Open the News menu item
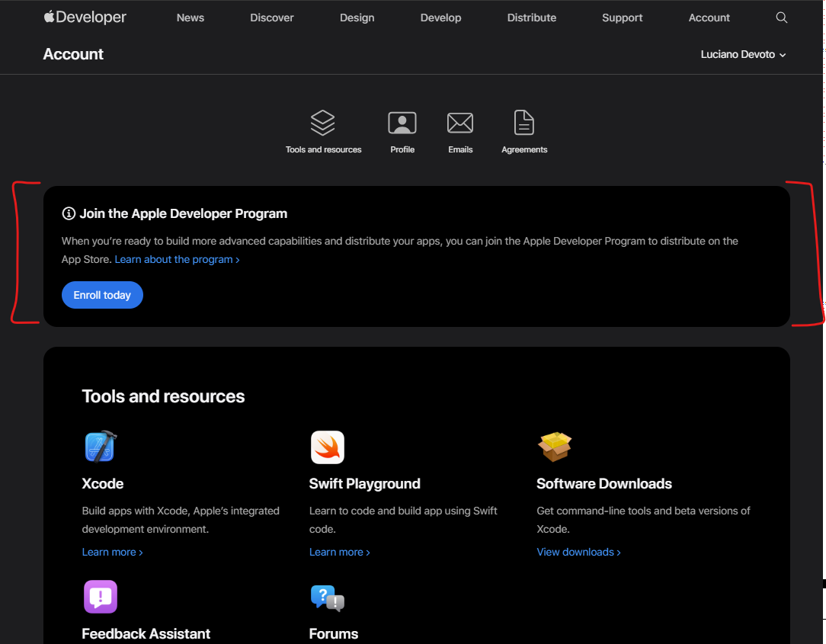 190,18
